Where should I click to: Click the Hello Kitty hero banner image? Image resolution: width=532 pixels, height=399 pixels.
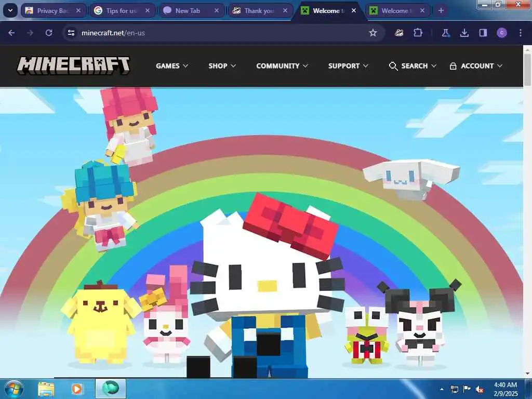(261, 232)
